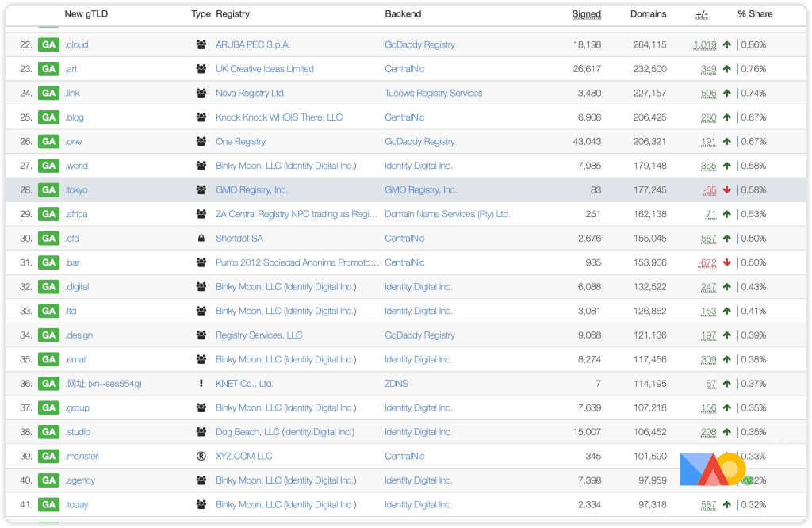Click the 1,019 change value for .cloud
Viewport: 812px width, 528px height.
coord(704,45)
